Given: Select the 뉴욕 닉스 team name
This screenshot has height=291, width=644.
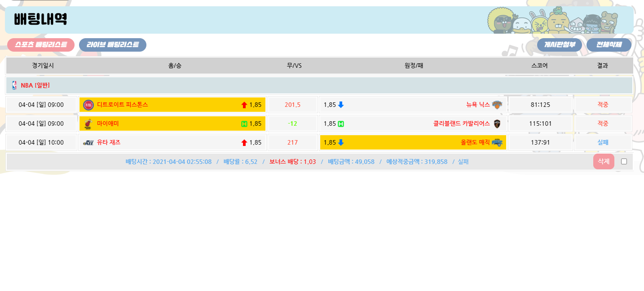Looking at the screenshot, I should (x=478, y=105).
